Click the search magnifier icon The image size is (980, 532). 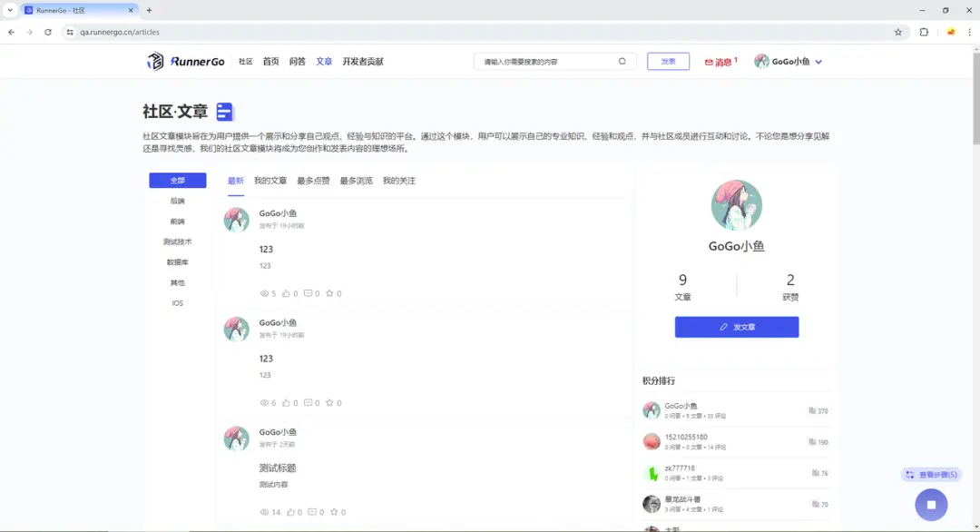[622, 61]
